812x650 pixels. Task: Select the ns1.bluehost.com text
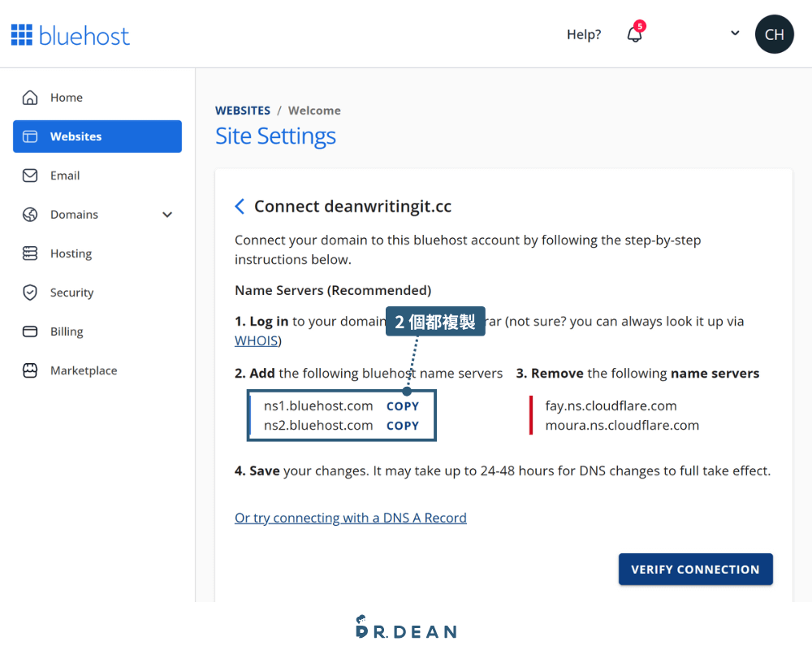coord(318,406)
